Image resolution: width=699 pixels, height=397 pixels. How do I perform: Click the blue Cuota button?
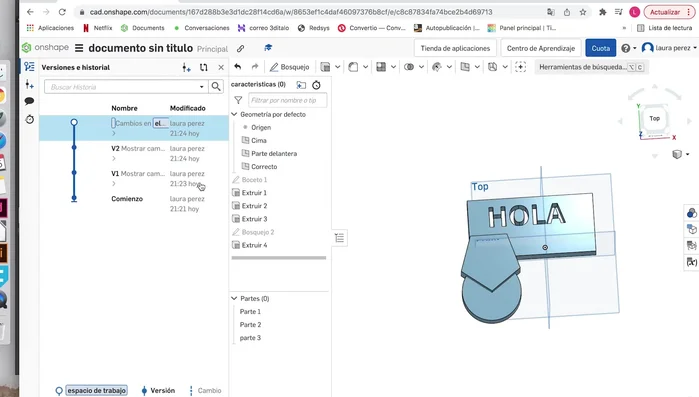pos(600,48)
